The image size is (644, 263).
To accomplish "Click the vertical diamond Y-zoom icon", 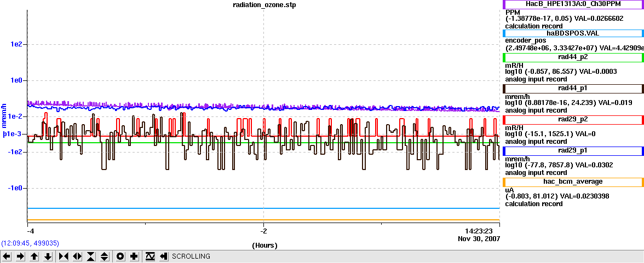I will [x=104, y=256].
